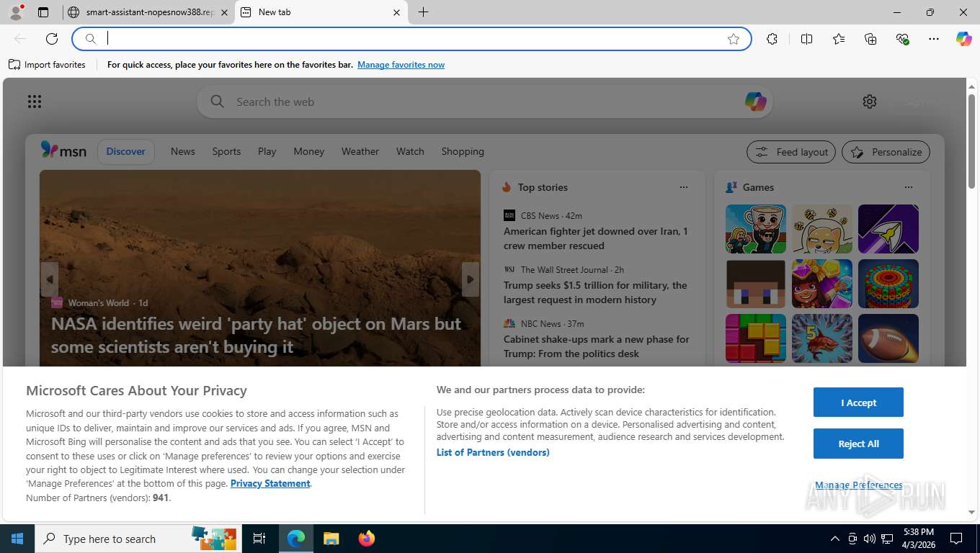980x553 pixels.
Task: Show hidden system tray icons
Action: pyautogui.click(x=834, y=539)
